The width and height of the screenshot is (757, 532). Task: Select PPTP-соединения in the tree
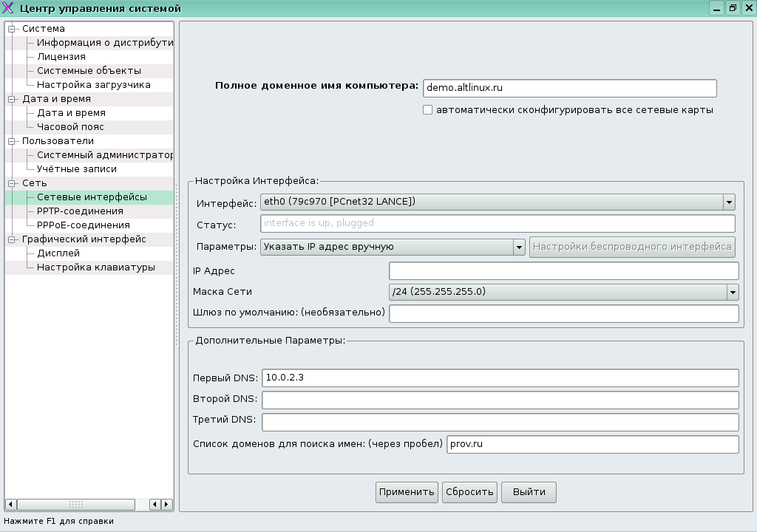80,211
